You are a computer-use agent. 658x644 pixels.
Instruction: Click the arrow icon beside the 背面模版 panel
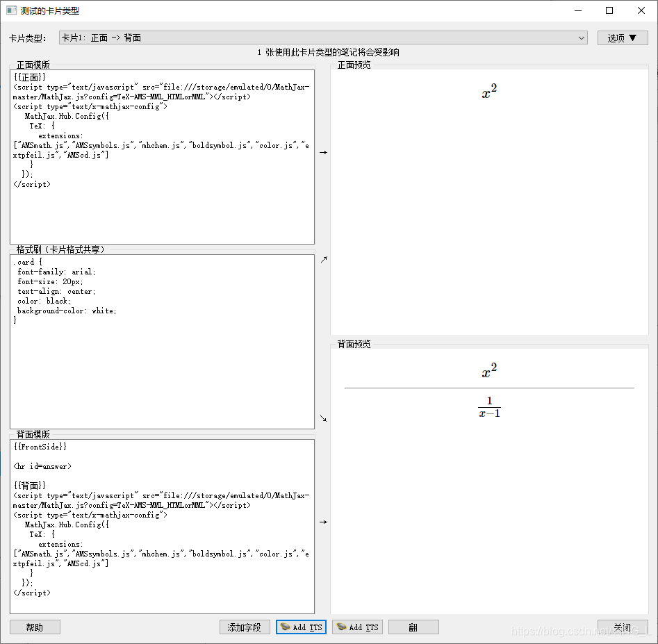click(x=322, y=522)
